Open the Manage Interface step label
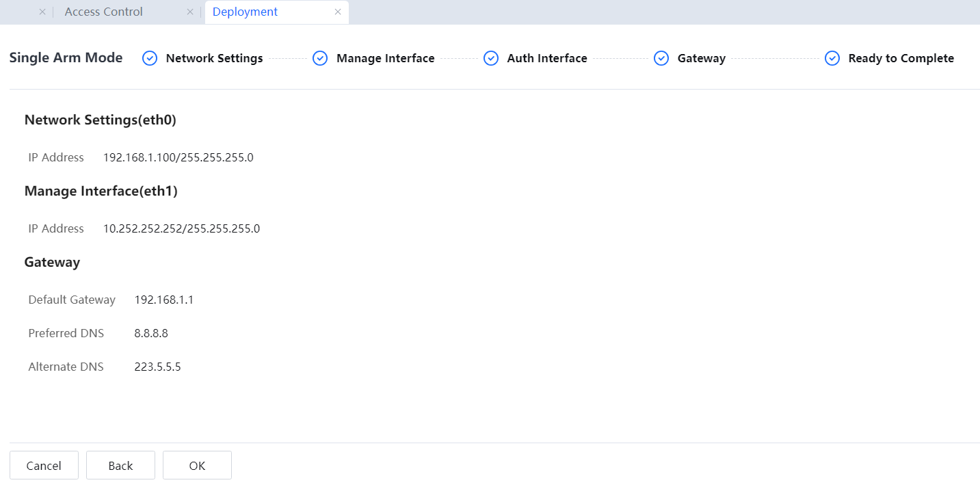Screen dimensions: 980x487 point(385,59)
